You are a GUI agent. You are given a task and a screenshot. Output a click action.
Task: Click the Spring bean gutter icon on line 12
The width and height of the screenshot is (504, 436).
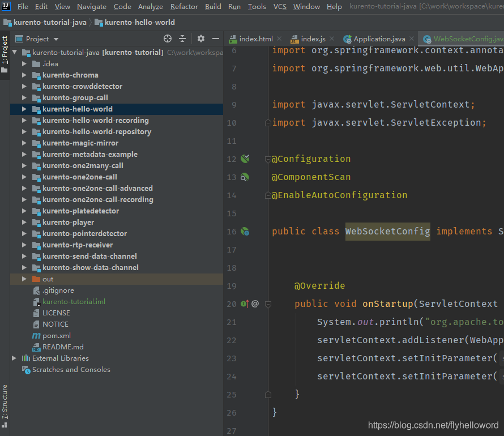[x=245, y=159]
